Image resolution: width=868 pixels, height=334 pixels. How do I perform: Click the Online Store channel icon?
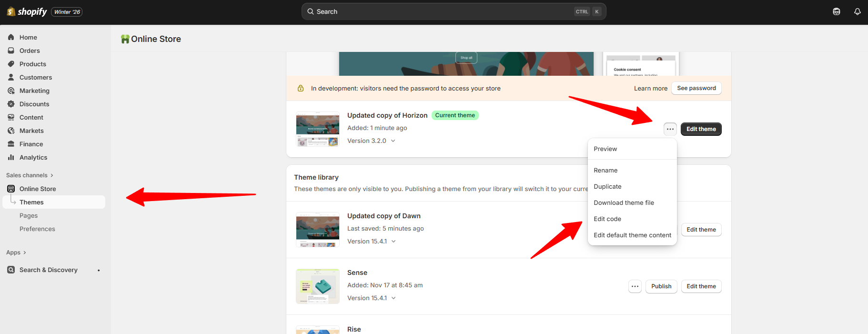click(x=11, y=189)
